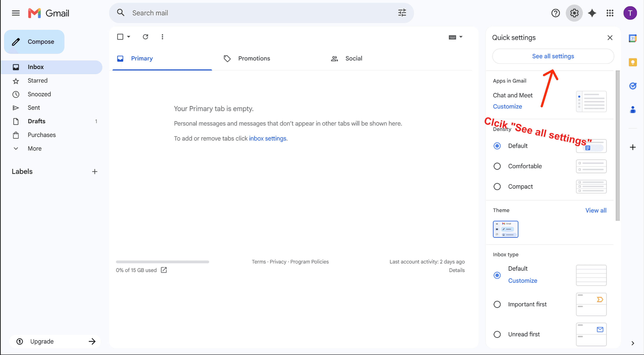Click See all settings button

pyautogui.click(x=553, y=56)
